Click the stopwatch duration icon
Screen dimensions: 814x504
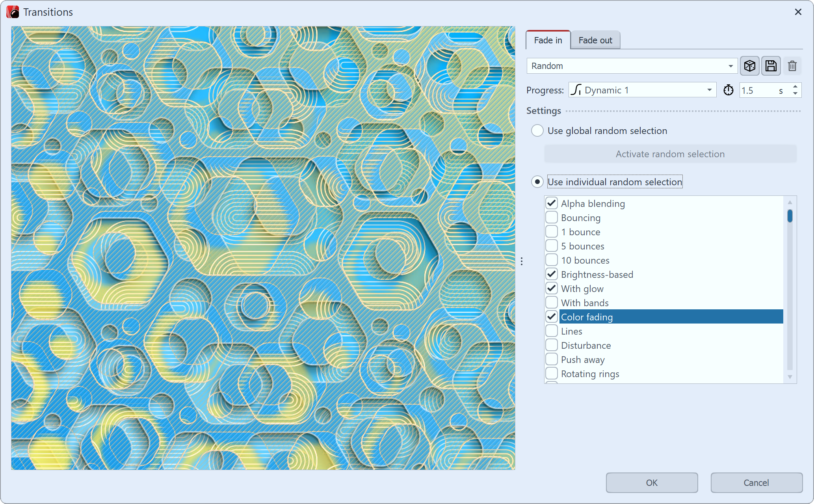pyautogui.click(x=728, y=90)
